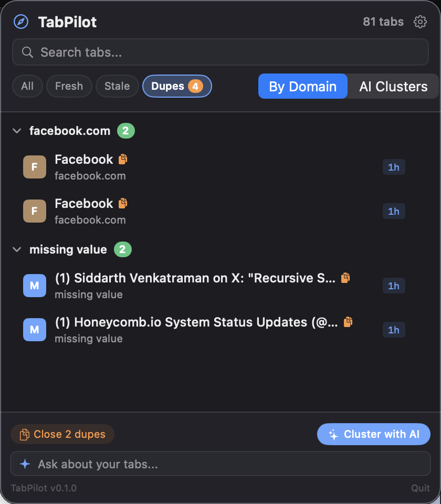Click the M favicon on Honeycomb.io tab
The width and height of the screenshot is (441, 504).
point(34,330)
